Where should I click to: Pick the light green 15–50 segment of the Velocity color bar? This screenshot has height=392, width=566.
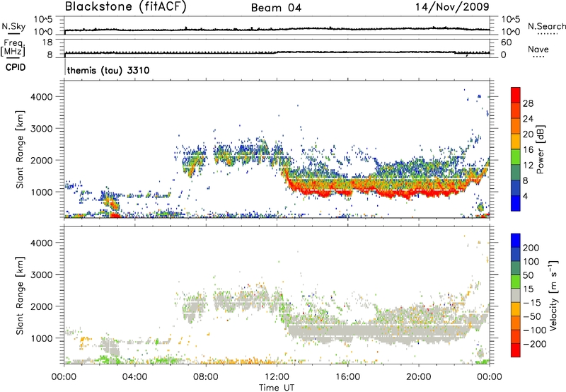click(x=516, y=282)
